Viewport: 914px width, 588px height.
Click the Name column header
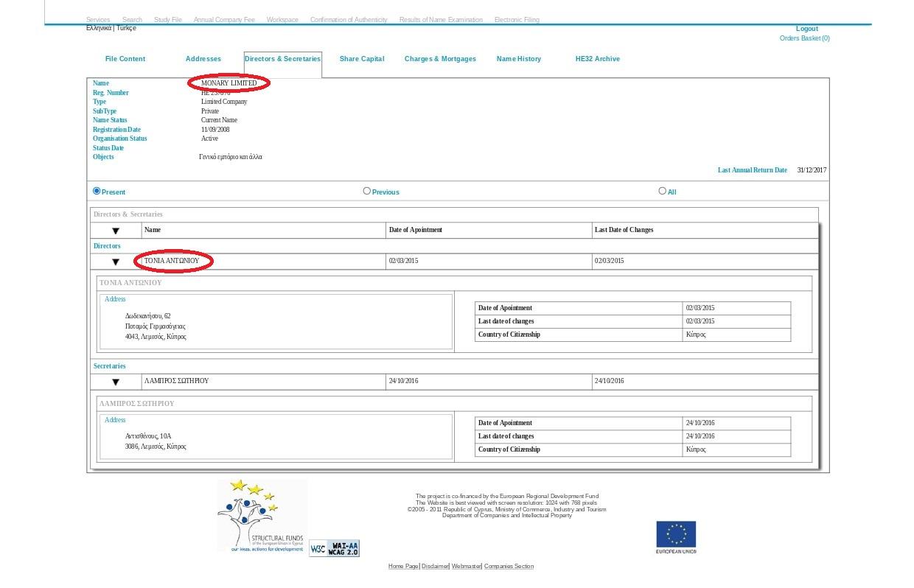[x=153, y=230]
